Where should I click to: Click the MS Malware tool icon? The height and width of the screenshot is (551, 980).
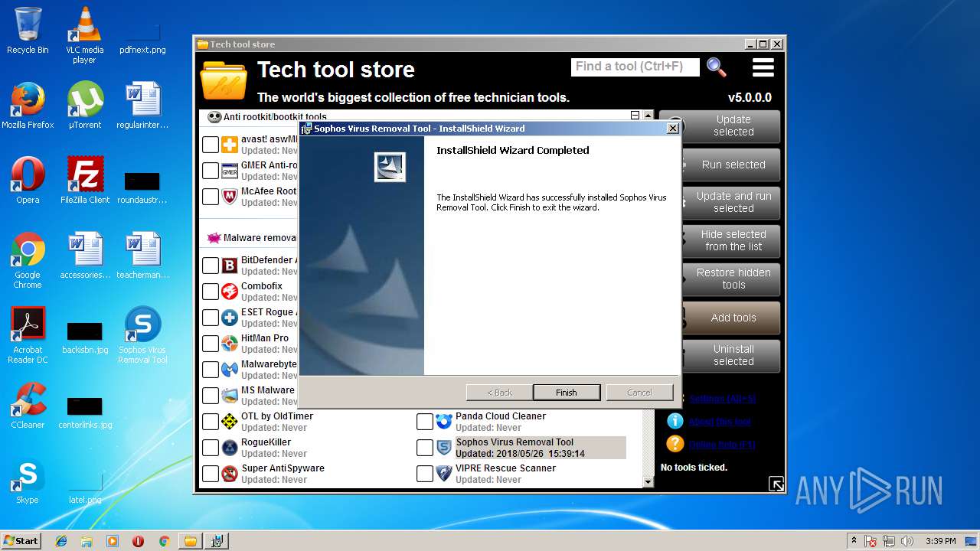[229, 396]
